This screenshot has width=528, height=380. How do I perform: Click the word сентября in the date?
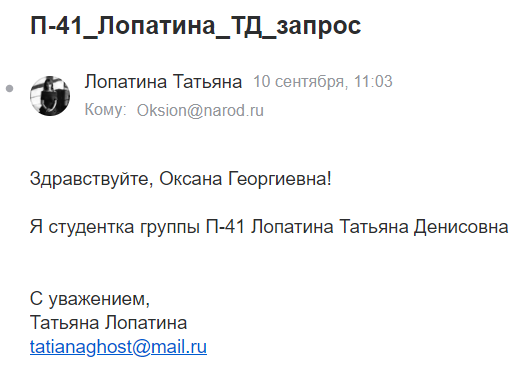pyautogui.click(x=310, y=83)
